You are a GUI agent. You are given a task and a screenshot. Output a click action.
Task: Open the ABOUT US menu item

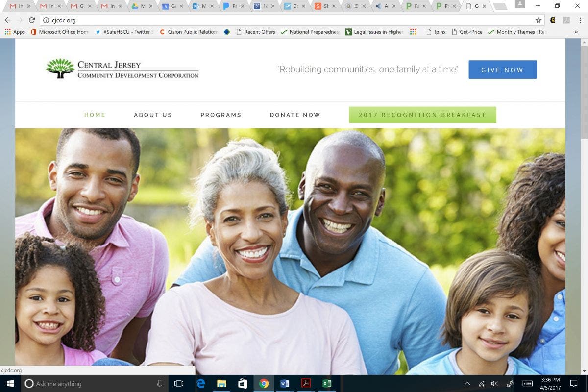pos(153,115)
